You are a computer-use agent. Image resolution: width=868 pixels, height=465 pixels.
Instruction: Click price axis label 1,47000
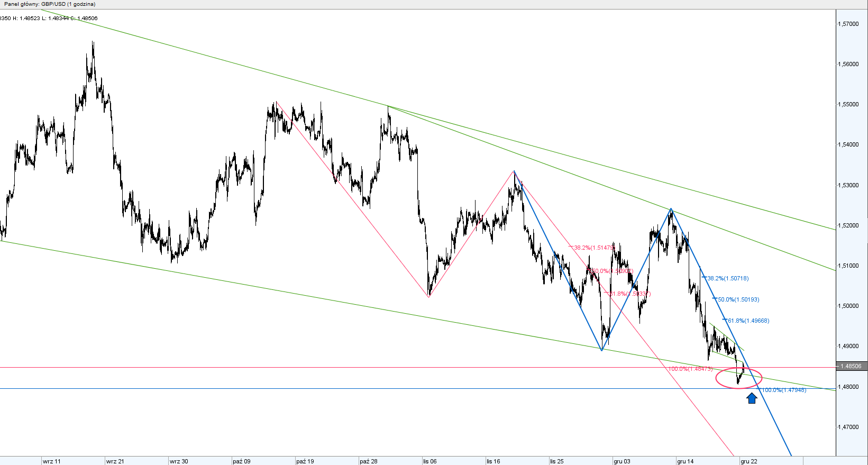point(848,427)
